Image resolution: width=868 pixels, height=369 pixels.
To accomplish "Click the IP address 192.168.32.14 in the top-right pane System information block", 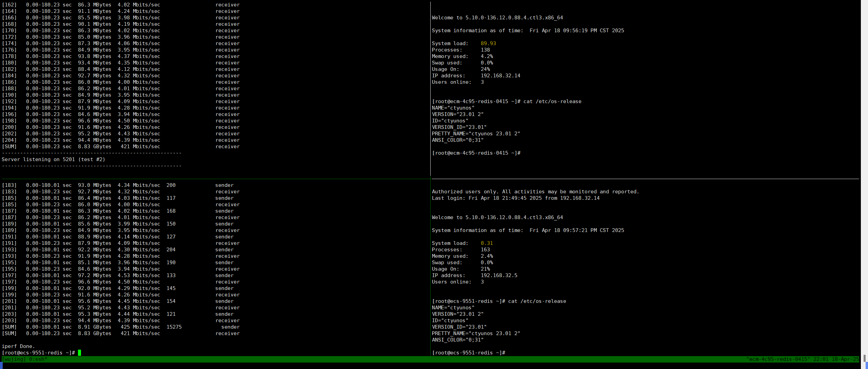I will 500,76.
